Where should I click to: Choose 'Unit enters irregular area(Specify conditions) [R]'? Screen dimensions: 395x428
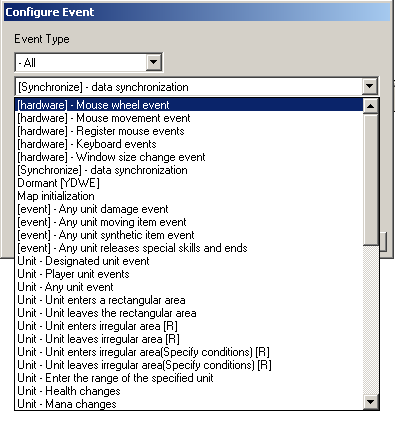[189, 352]
